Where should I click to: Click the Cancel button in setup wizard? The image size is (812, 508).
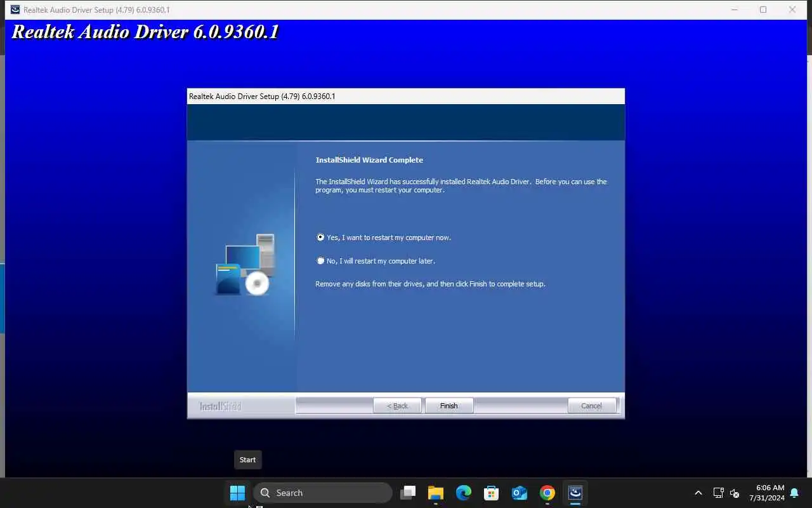(x=591, y=406)
